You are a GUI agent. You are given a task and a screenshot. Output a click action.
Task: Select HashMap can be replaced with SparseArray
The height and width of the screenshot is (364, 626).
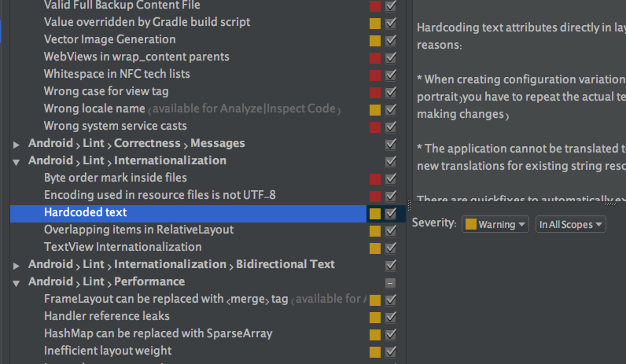tap(158, 333)
